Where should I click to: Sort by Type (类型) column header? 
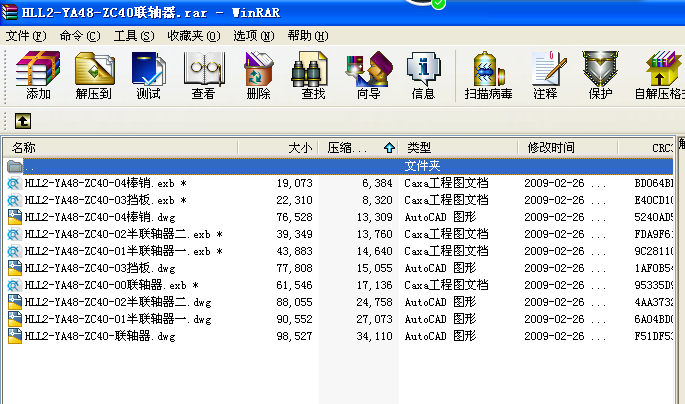pos(458,148)
